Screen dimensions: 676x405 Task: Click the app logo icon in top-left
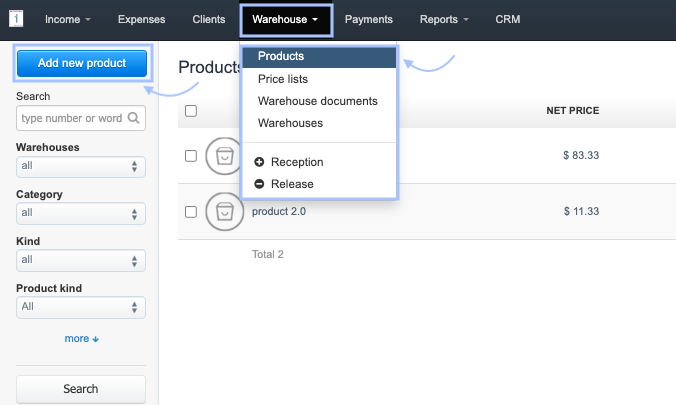click(x=17, y=19)
